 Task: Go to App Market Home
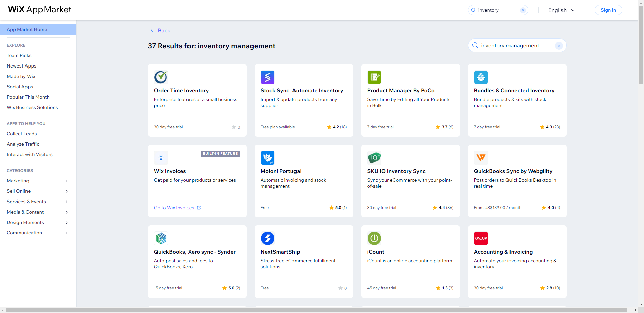click(x=38, y=29)
